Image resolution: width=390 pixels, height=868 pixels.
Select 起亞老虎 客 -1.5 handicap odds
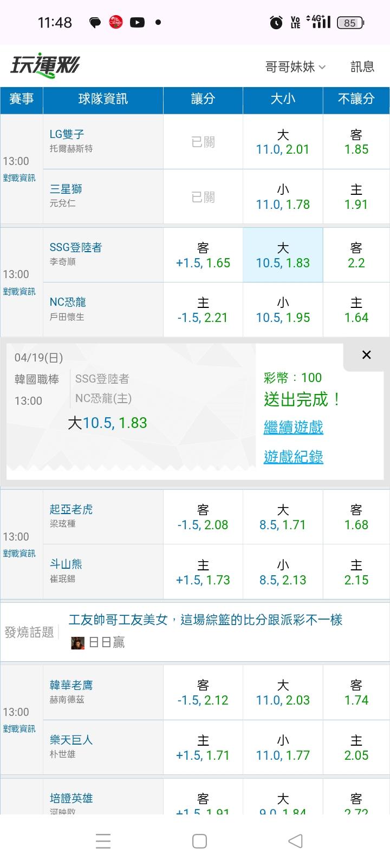[x=203, y=517]
